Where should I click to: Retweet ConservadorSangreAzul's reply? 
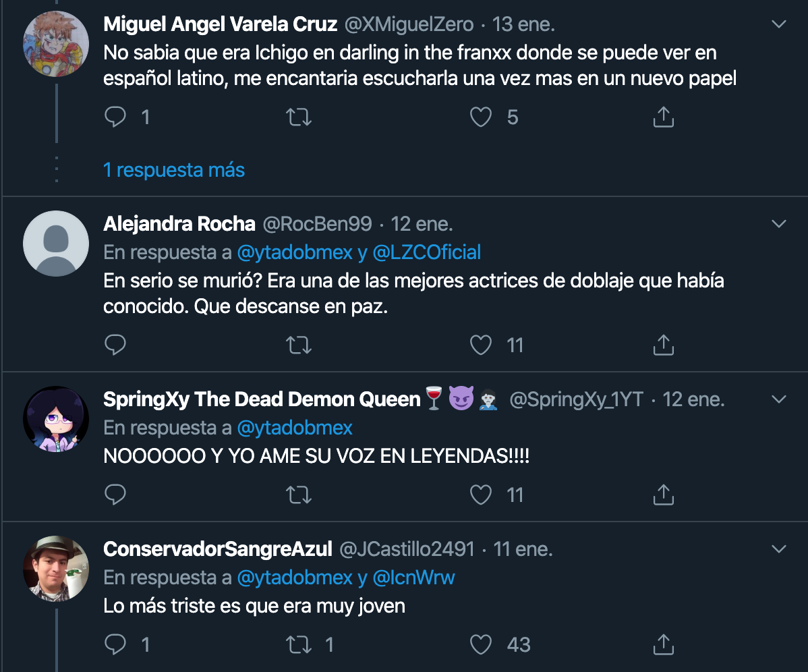tap(299, 644)
